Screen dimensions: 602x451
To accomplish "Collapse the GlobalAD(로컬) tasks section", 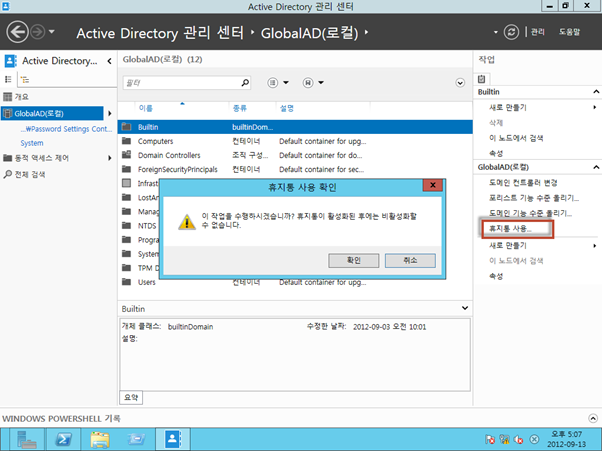I will click(x=596, y=167).
